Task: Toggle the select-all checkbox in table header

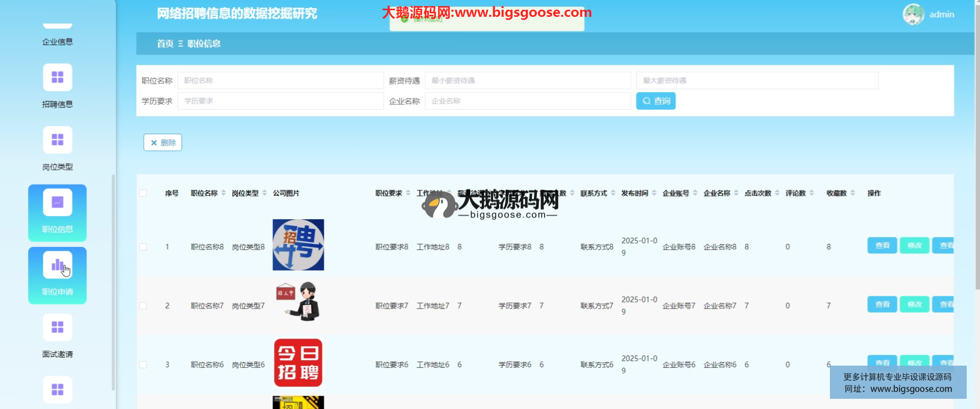Action: 143,193
